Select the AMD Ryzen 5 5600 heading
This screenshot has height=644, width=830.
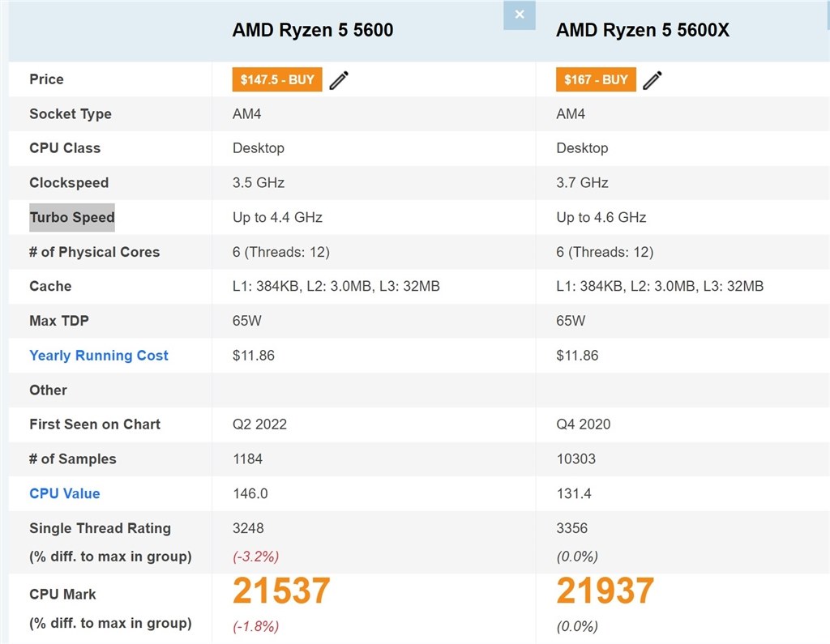[x=313, y=30]
